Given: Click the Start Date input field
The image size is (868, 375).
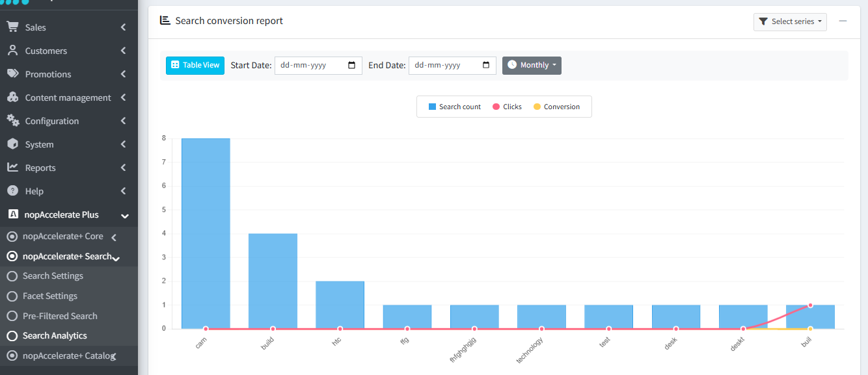Looking at the screenshot, I should pos(312,65).
